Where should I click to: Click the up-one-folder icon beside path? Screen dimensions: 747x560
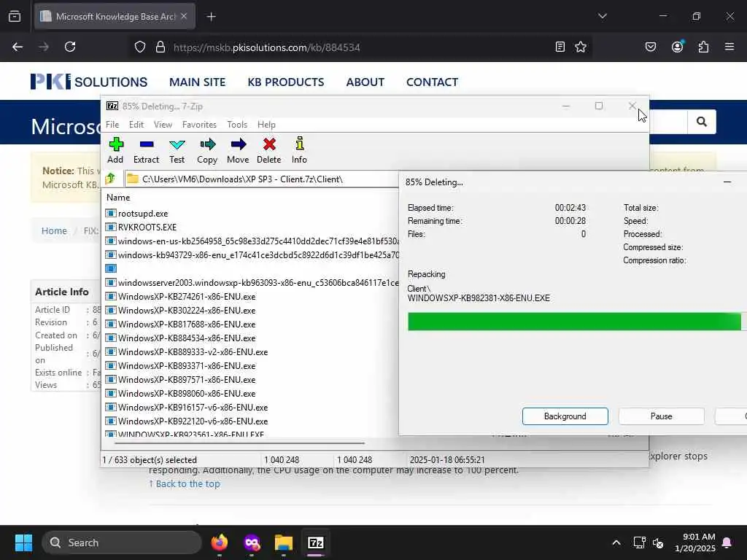tap(111, 179)
